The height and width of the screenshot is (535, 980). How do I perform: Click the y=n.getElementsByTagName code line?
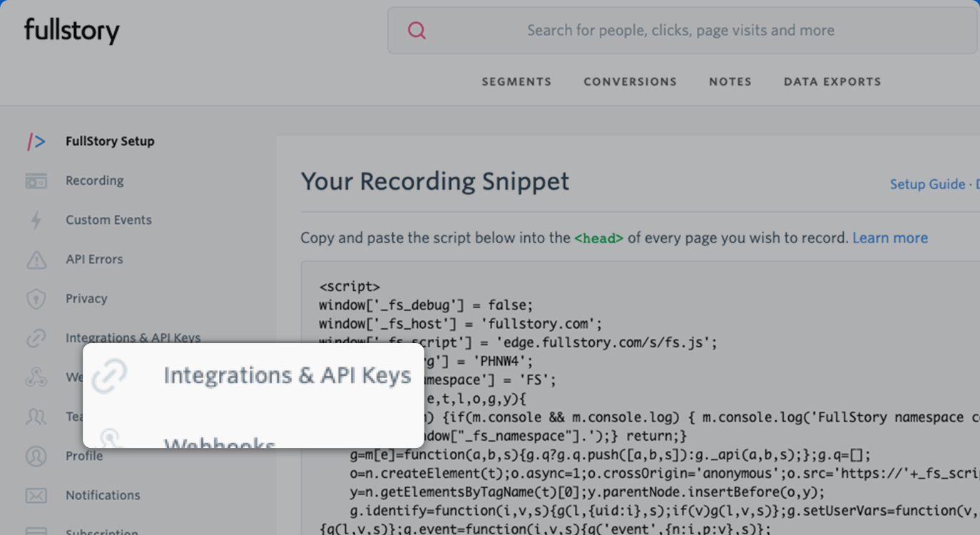click(587, 492)
